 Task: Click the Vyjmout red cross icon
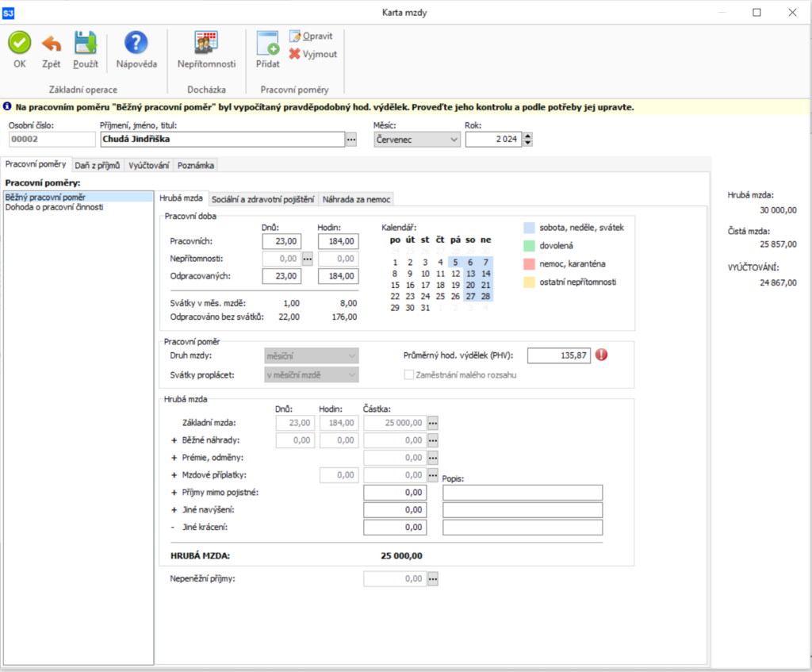click(x=295, y=54)
